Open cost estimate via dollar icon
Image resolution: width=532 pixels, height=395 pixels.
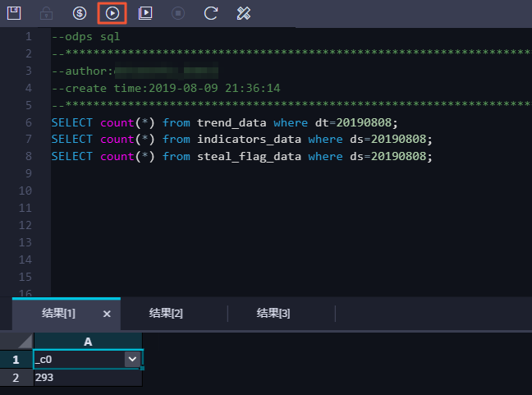pos(80,13)
